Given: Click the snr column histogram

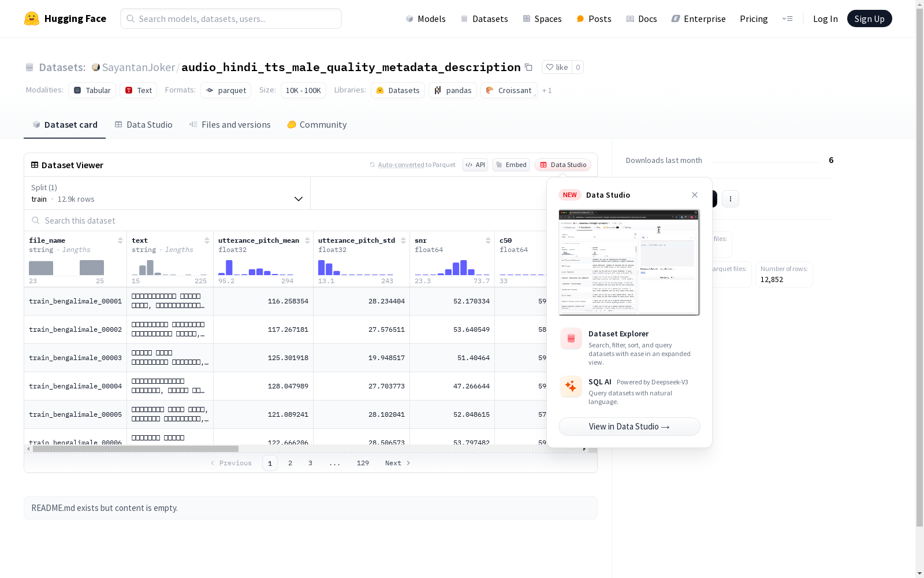Looking at the screenshot, I should pos(452,268).
